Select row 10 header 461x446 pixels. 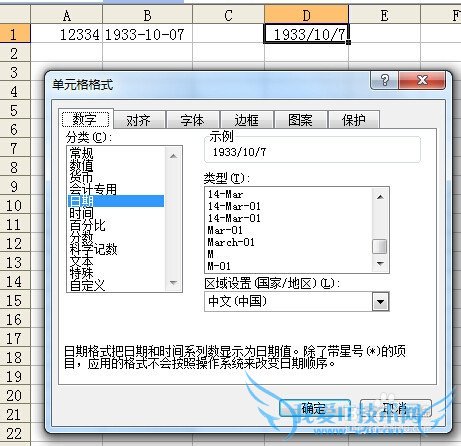coord(15,205)
